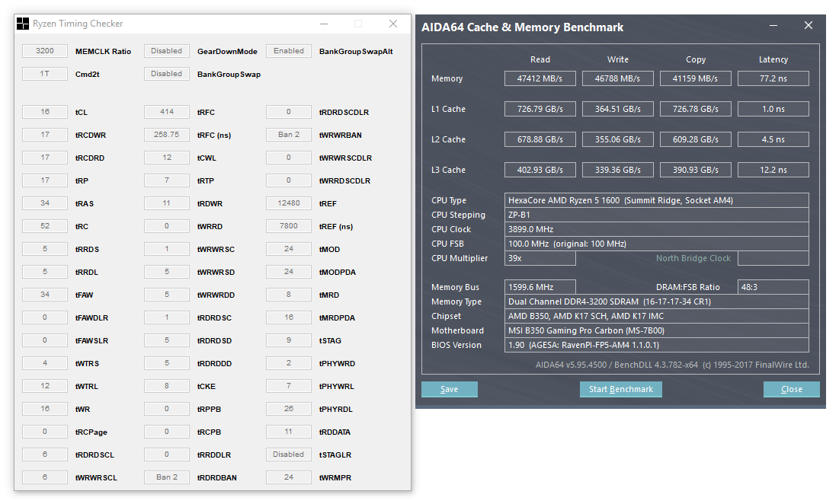Start Benchmark in AIDA64
Image resolution: width=839 pixels, height=504 pixels.
[621, 389]
